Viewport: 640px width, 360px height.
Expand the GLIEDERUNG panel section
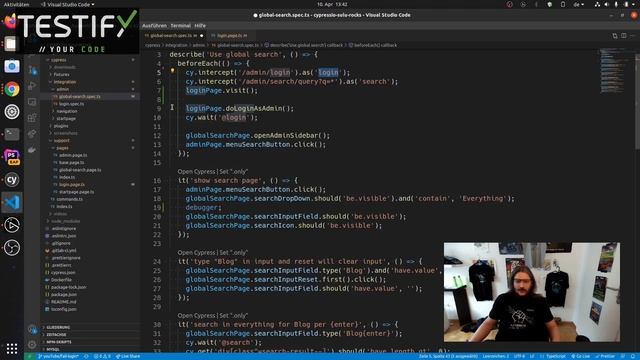click(x=58, y=327)
